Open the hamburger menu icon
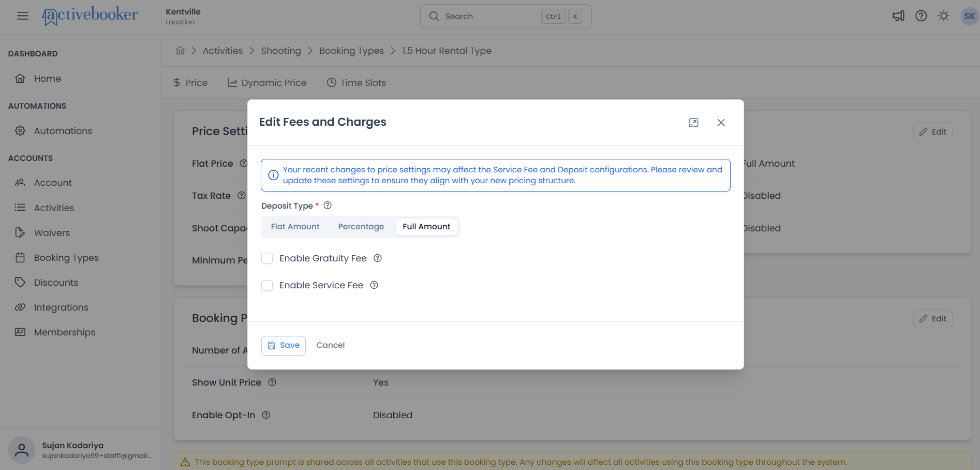 [23, 16]
